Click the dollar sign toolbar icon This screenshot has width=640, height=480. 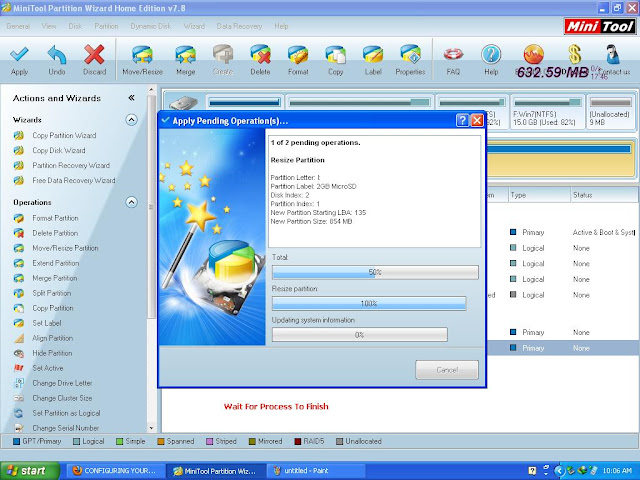(574, 54)
